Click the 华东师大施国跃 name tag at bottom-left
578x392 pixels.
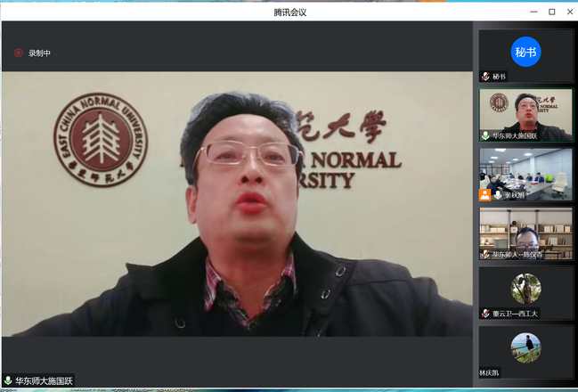44,380
